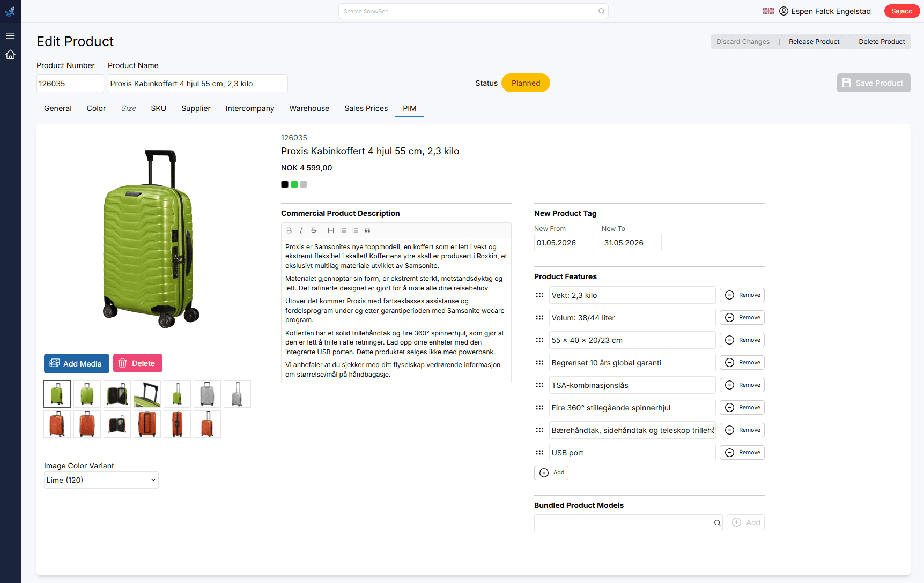Remove the global garanti feature
Image resolution: width=924 pixels, height=583 pixels.
click(x=742, y=363)
